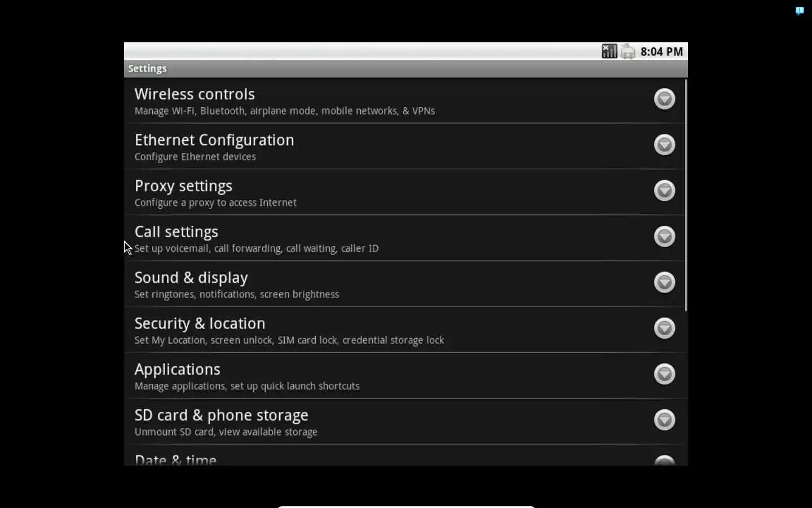Click the no-signal mobile network status icon

609,51
